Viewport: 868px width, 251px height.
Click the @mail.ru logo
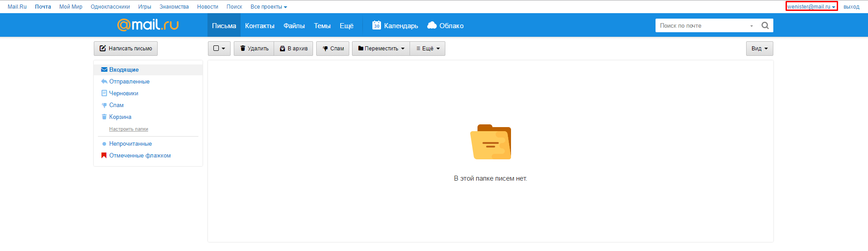click(x=148, y=25)
